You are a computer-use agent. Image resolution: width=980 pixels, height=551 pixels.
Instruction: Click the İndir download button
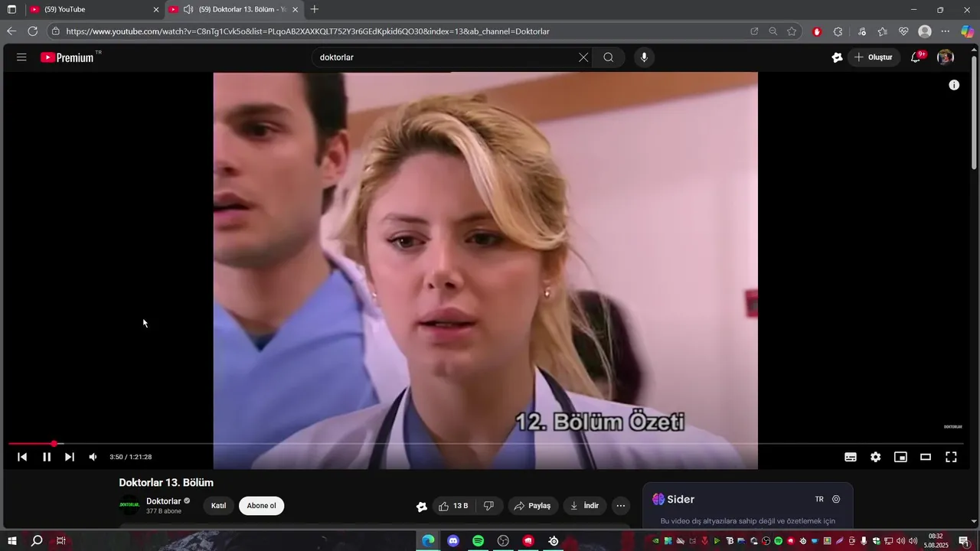pyautogui.click(x=585, y=506)
